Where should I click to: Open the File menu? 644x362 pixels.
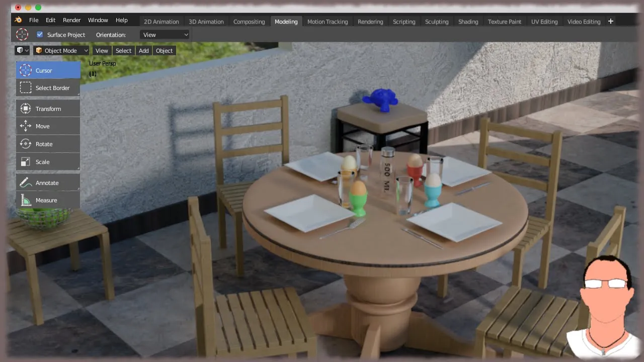pyautogui.click(x=34, y=20)
